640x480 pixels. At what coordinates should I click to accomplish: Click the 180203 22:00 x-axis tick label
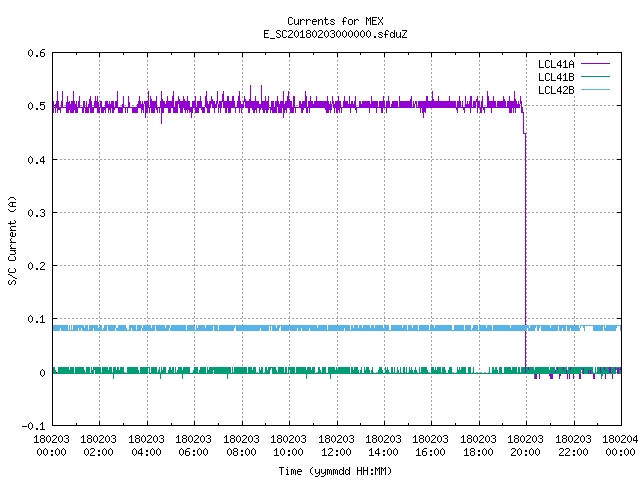coord(573,446)
